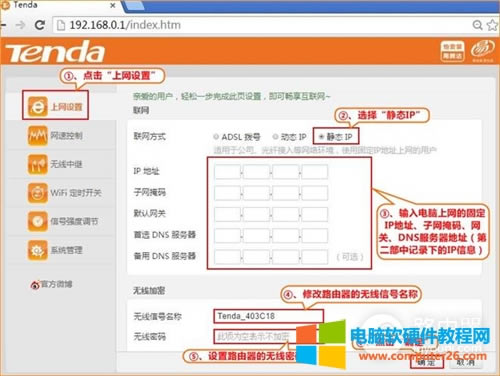Click last octet box of 备用 DNS 服务器

pyautogui.click(x=315, y=257)
